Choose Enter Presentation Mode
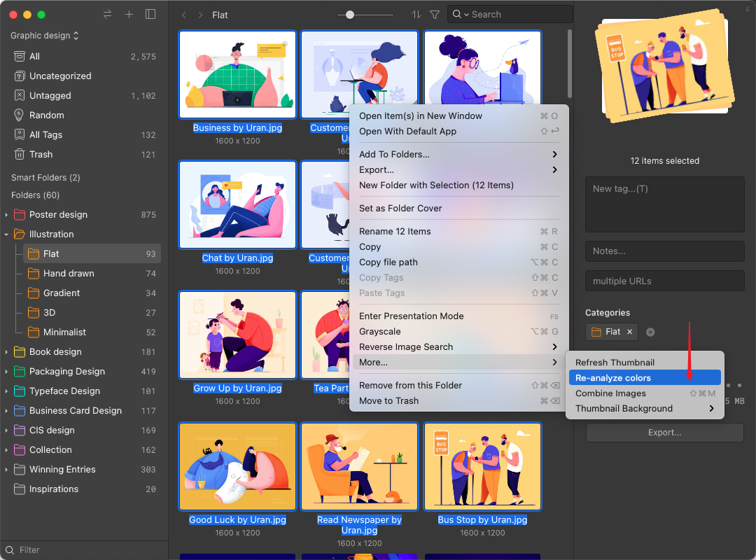 tap(458, 316)
